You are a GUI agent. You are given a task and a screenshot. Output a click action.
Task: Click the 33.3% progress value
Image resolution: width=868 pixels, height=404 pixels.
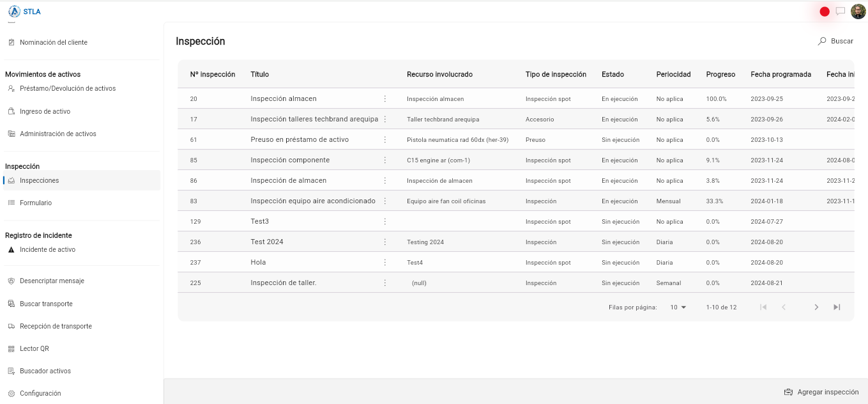[x=715, y=201]
